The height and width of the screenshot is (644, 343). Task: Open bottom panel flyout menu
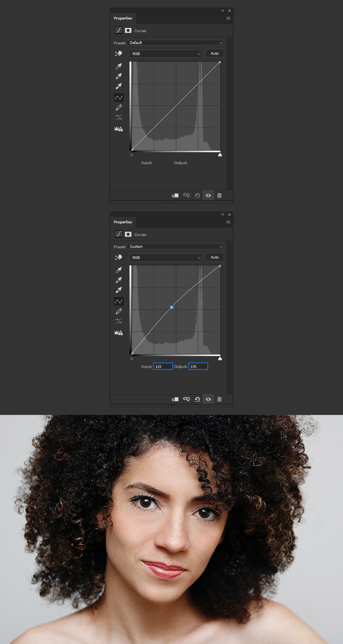coord(228,222)
